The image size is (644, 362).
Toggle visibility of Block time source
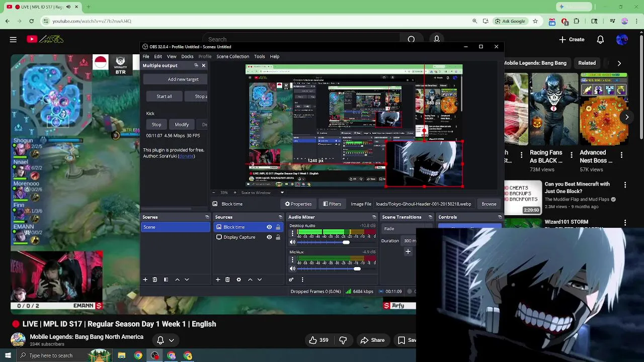(269, 227)
